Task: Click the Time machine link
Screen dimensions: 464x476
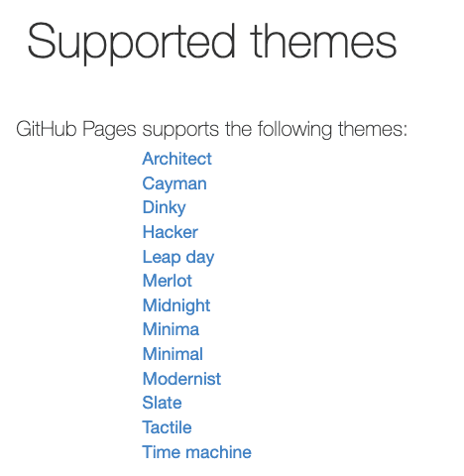Action: point(197,452)
